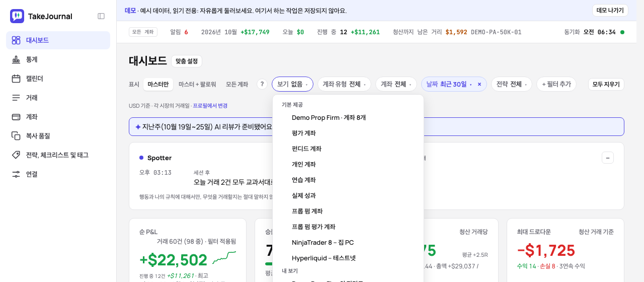644x282 pixels.
Task: Open 캘린더 in the sidebar
Action: pyautogui.click(x=58, y=79)
